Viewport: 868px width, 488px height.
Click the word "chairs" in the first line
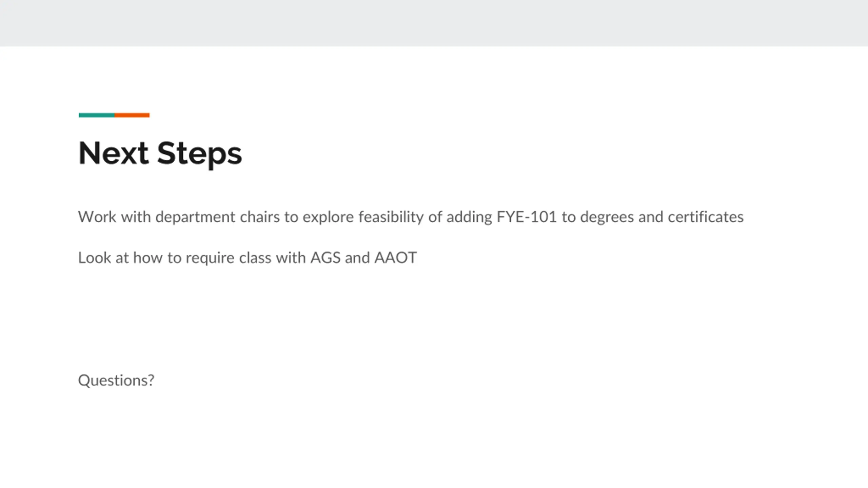click(x=260, y=217)
